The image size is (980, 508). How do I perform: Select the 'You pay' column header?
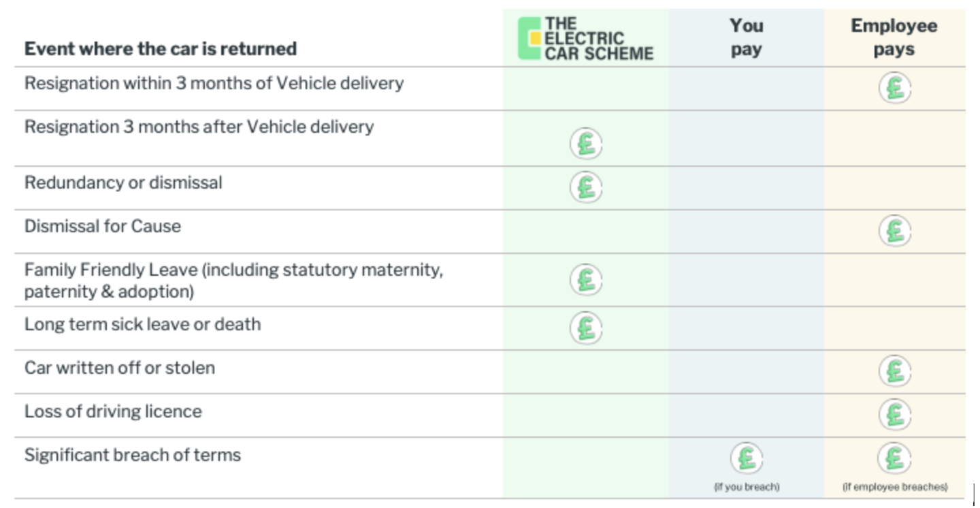(747, 37)
